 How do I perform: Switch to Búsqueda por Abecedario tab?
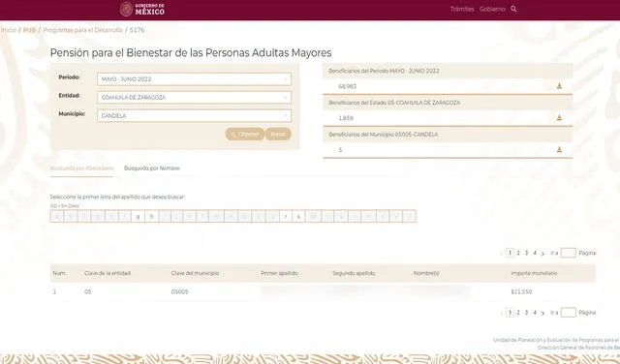81,168
